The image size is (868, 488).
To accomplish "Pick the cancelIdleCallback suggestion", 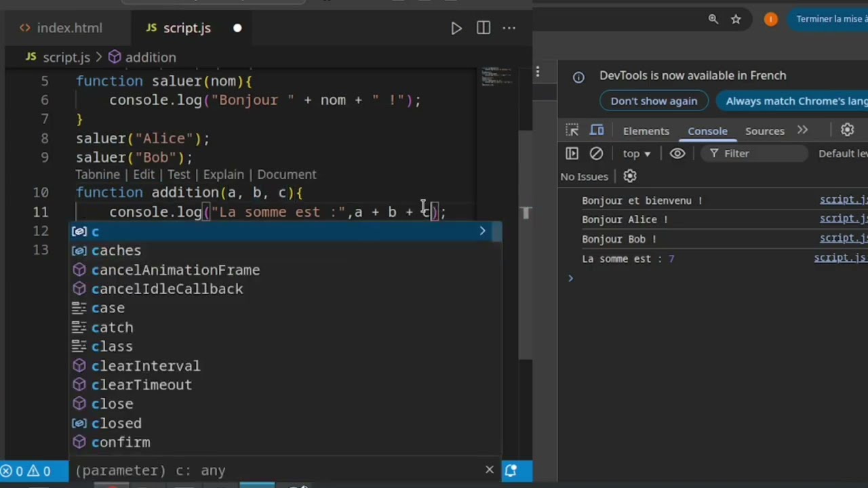I will (285, 289).
